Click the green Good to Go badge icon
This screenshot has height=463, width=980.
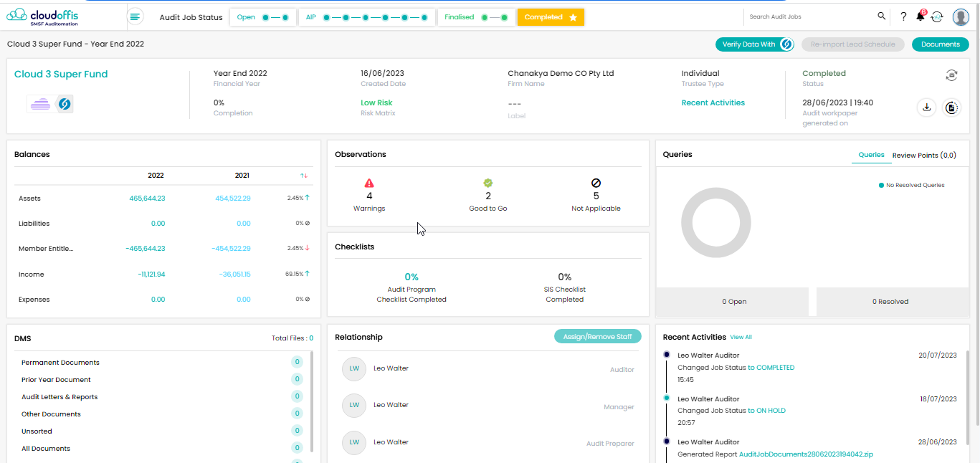pyautogui.click(x=488, y=183)
